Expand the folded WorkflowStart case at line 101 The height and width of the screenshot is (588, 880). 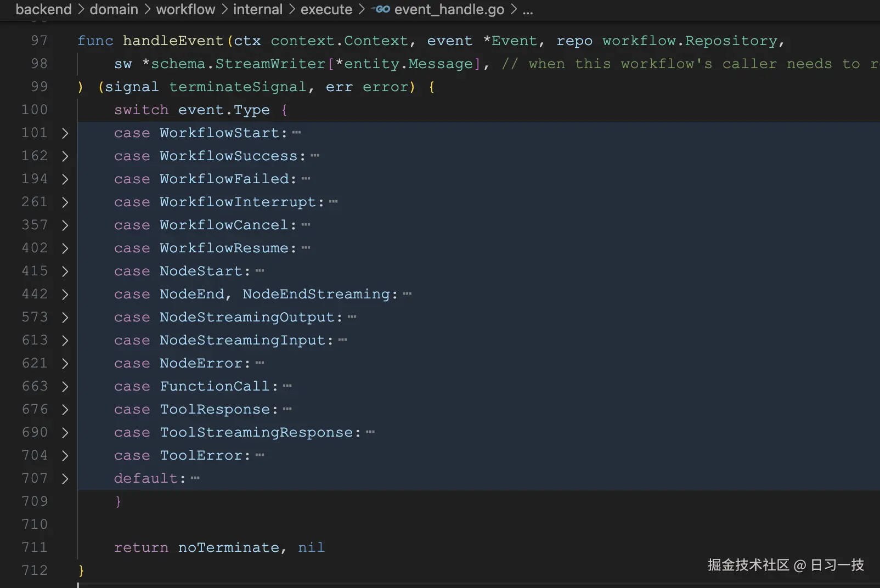pos(65,133)
